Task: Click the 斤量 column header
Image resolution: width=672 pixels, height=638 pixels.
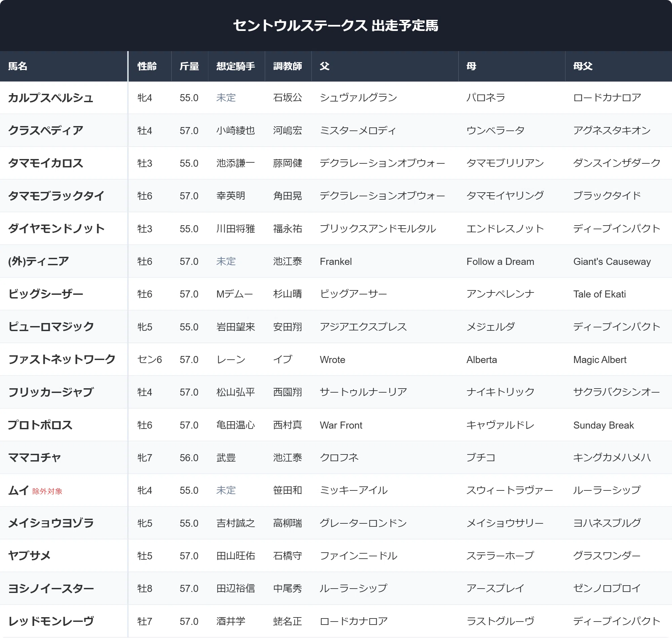Action: (190, 66)
